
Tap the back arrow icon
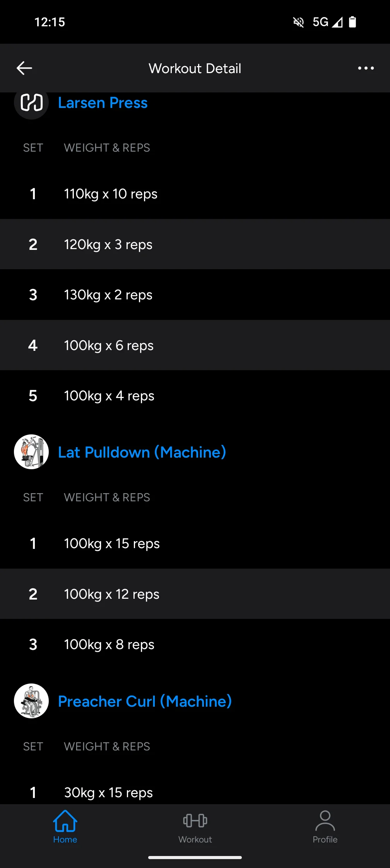click(x=24, y=68)
